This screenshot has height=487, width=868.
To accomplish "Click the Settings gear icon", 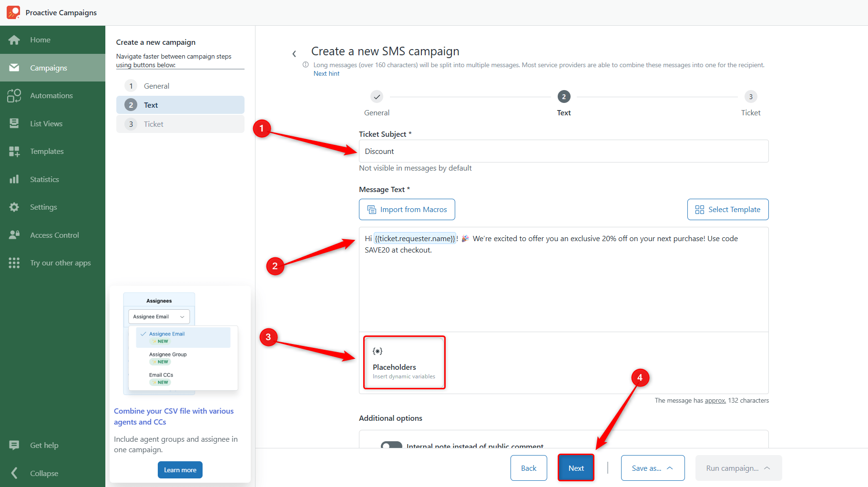I will click(x=14, y=207).
